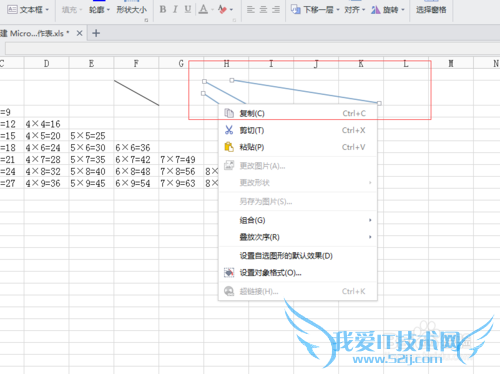Open the 轮廓 outline dropdown
The height and width of the screenshot is (374, 500).
pos(99,10)
